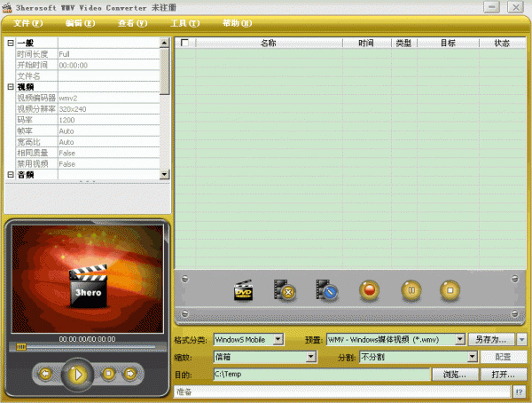532x403 pixels.
Task: Open the 工具(T) menu
Action: click(184, 23)
